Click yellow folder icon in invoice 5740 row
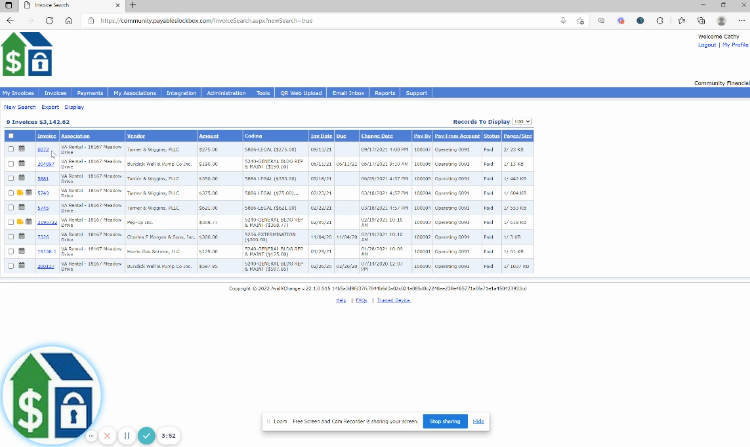Image resolution: width=750 pixels, height=447 pixels. tap(20, 192)
